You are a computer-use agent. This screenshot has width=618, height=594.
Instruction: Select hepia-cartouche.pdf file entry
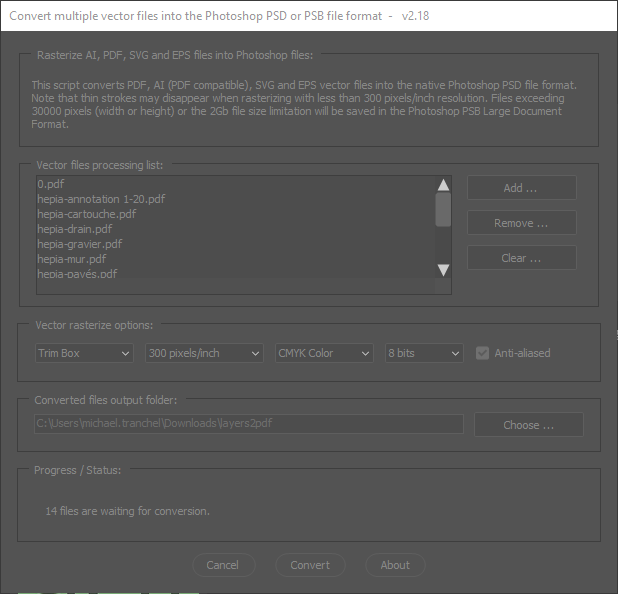pos(86,214)
